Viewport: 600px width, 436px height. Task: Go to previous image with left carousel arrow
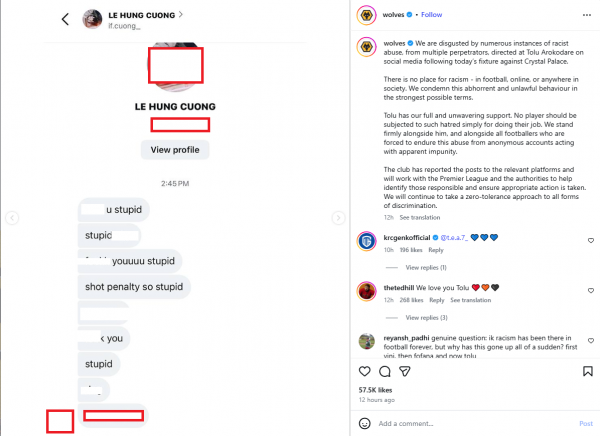tap(9, 217)
